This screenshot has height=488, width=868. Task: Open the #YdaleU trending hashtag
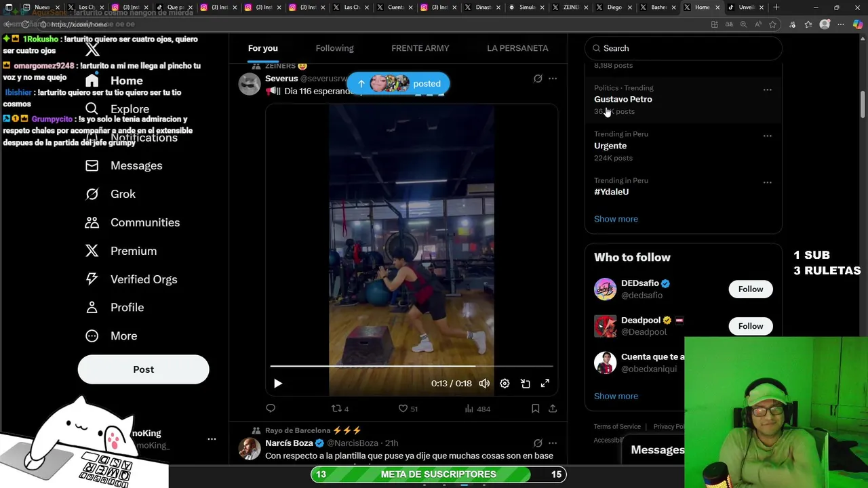coord(611,192)
